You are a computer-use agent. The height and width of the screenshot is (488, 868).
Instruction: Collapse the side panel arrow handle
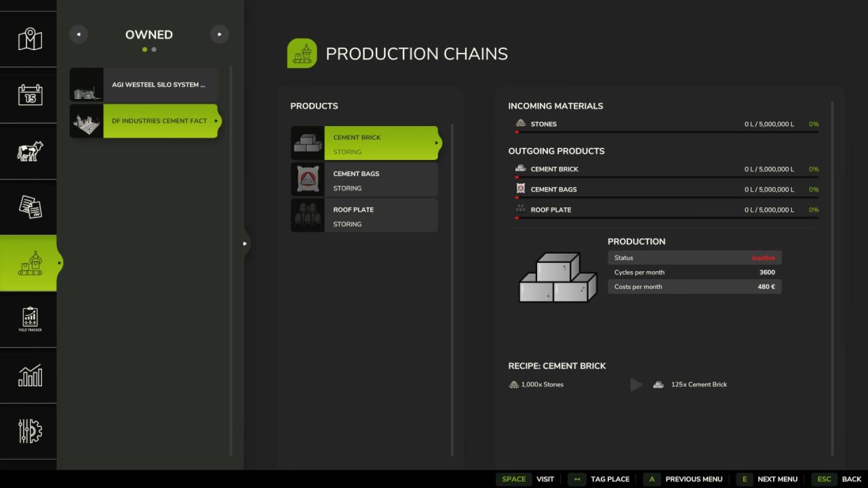click(245, 243)
